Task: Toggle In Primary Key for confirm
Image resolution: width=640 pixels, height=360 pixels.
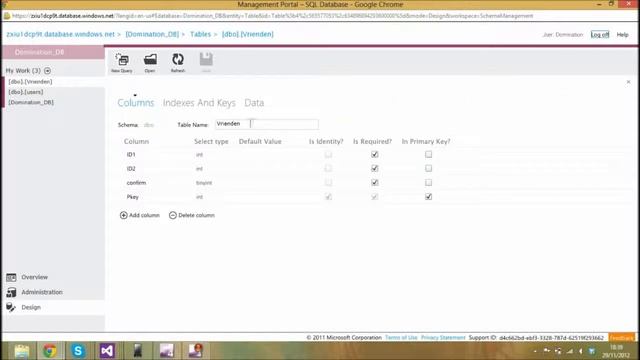Action: [x=428, y=182]
